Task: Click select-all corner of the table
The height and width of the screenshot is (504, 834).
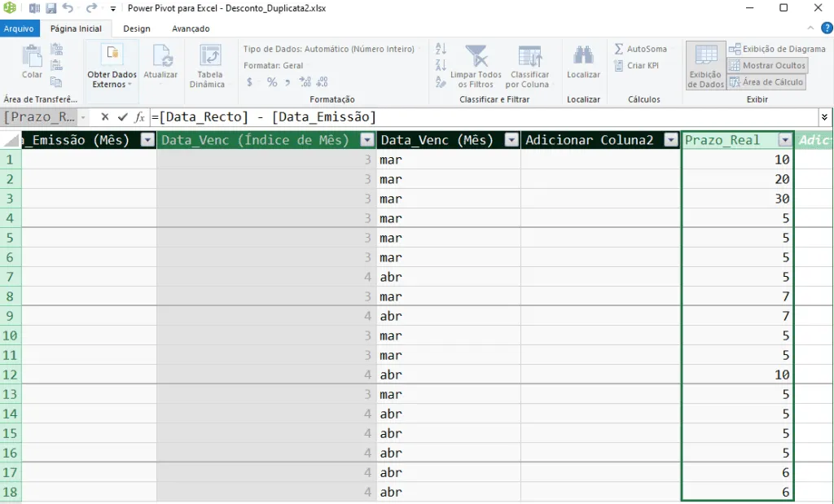Action: (x=11, y=140)
